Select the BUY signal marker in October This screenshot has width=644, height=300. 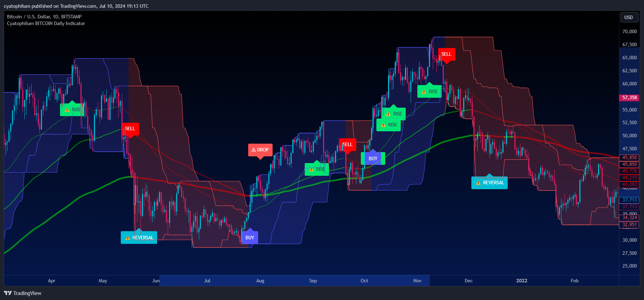[373, 158]
